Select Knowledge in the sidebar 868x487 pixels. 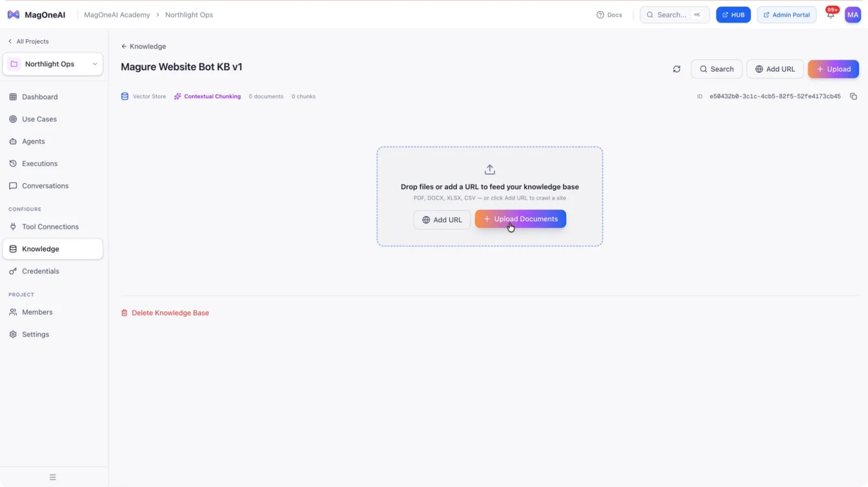coord(53,249)
